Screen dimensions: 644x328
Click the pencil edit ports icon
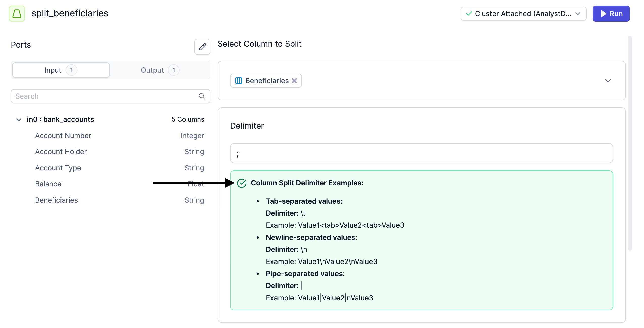(x=202, y=47)
